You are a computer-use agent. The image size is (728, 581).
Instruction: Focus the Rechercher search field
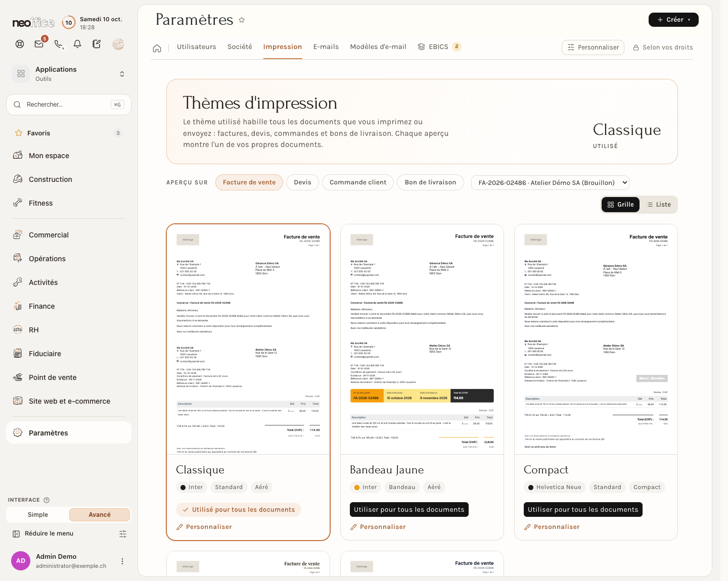point(69,105)
